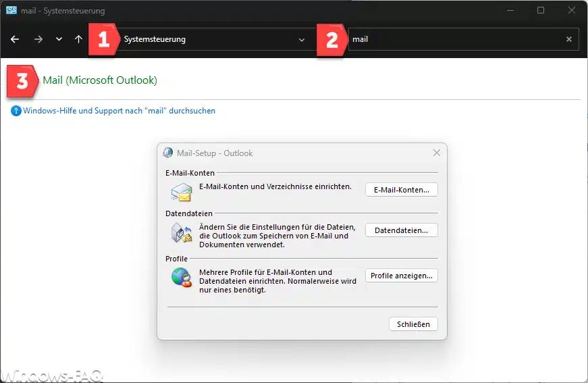Screen dimensions: 588x383
Task: Click the Profile globe user icon
Action: pyautogui.click(x=182, y=278)
